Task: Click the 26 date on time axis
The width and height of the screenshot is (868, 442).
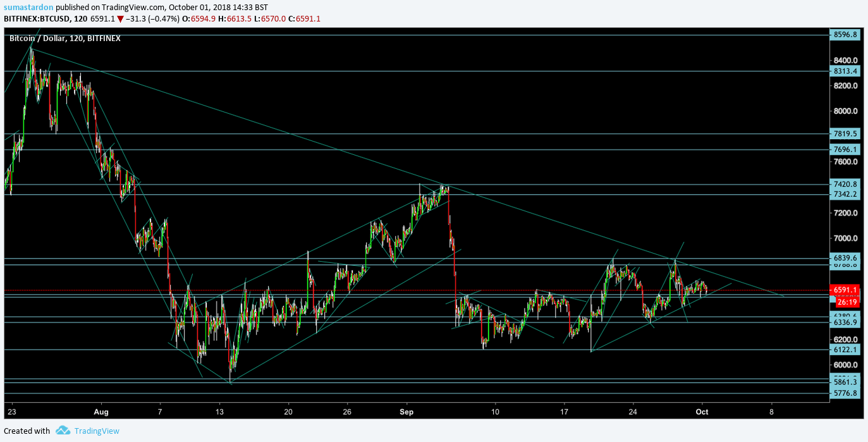Action: point(347,411)
